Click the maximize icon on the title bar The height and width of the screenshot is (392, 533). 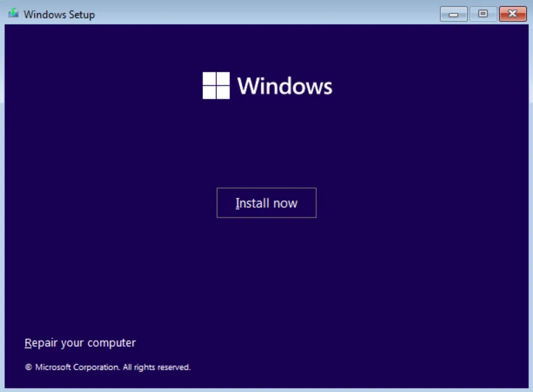click(x=483, y=14)
